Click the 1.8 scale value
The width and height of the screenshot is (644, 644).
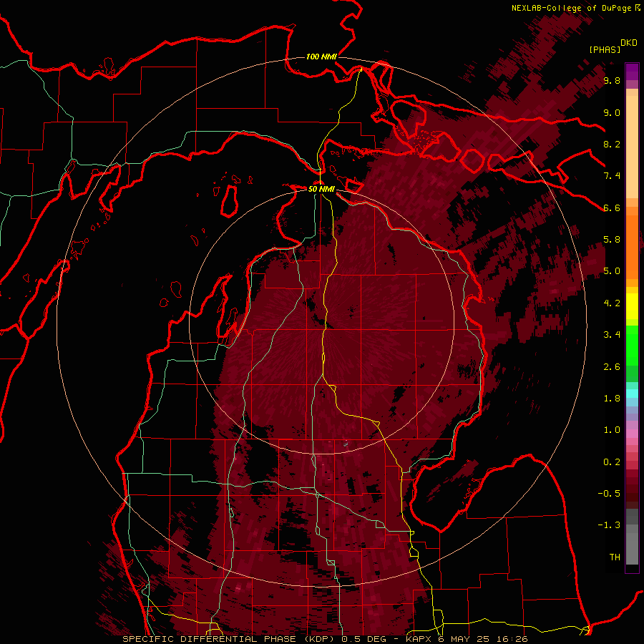click(612, 399)
